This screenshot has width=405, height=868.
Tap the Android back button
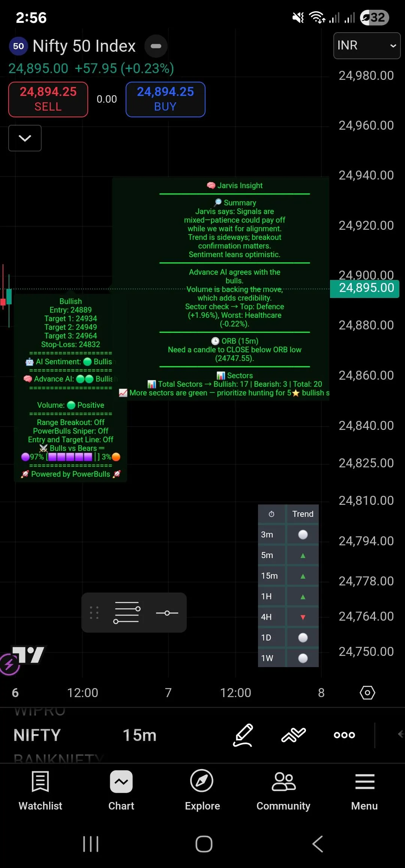pyautogui.click(x=318, y=844)
